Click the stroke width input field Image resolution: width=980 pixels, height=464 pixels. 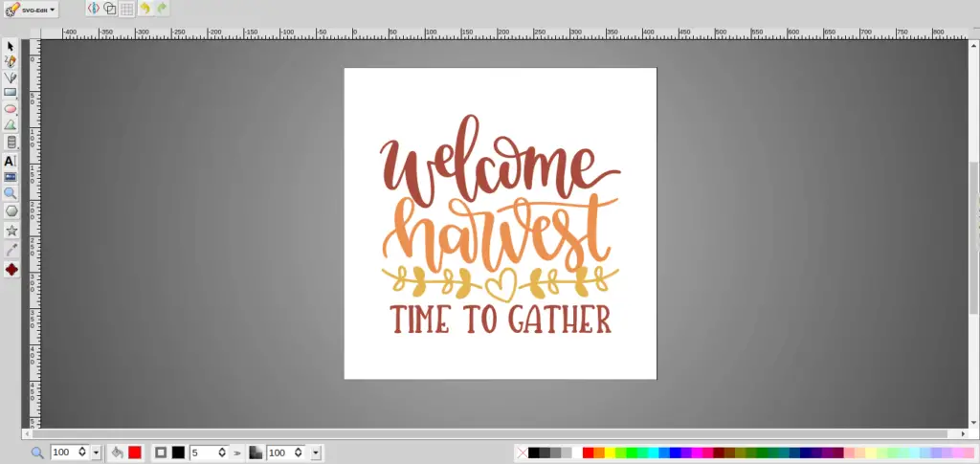point(203,453)
